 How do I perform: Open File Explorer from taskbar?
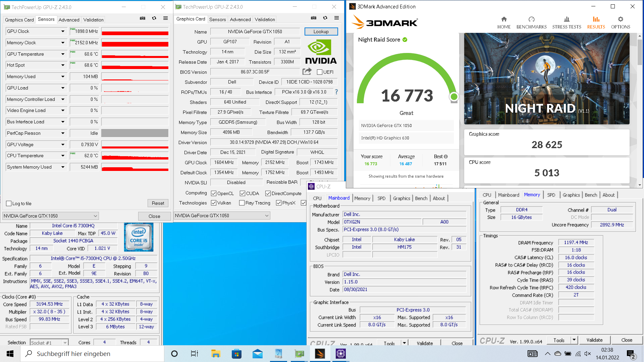215,354
